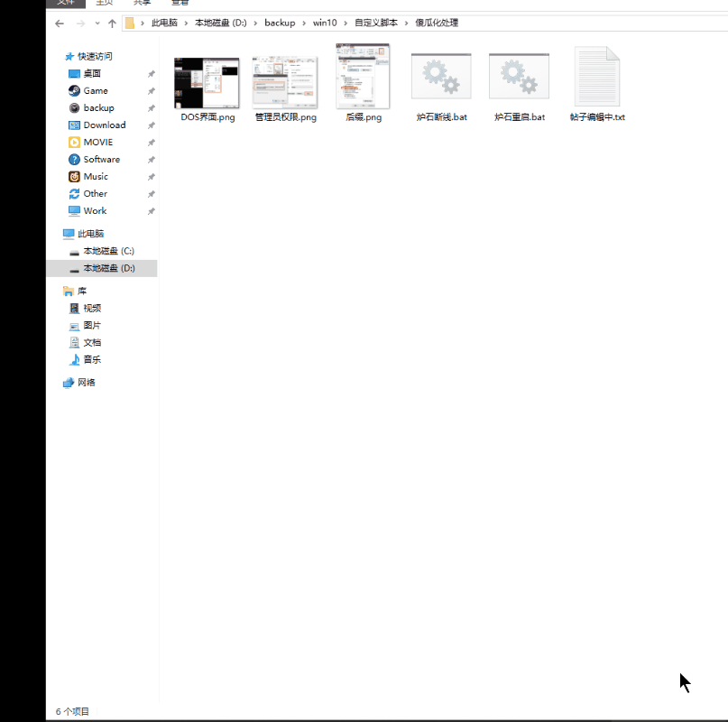Viewport: 728px width, 722px height.
Task: Expand chevron after backup in breadcrumb
Action: pos(304,23)
